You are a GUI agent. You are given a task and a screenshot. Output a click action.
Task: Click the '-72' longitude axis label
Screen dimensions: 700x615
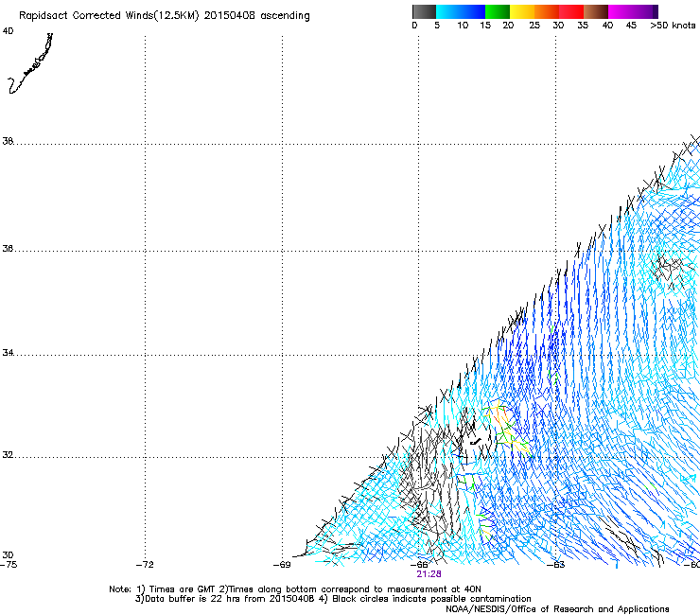click(145, 565)
